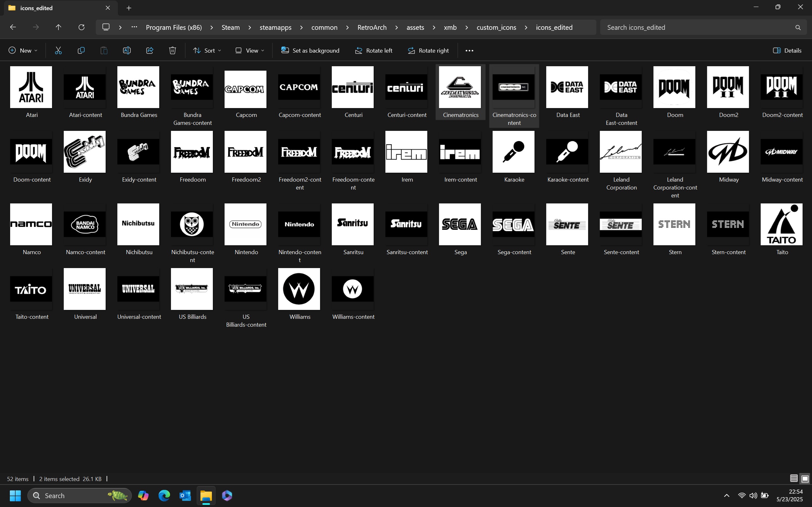The height and width of the screenshot is (507, 812).
Task: Click the Rename icon in toolbar
Action: click(127, 51)
